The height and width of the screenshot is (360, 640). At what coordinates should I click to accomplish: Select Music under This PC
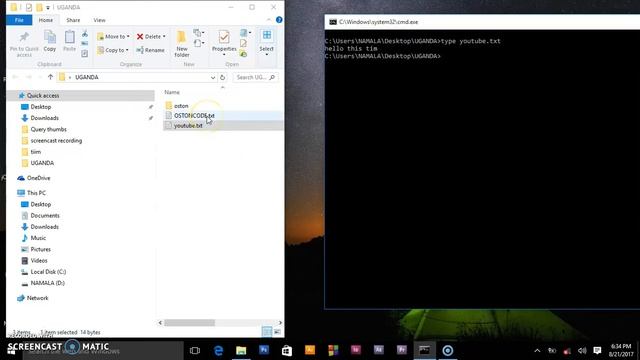coord(38,238)
